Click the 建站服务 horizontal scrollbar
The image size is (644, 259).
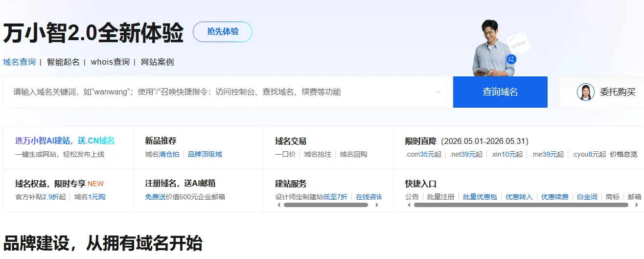pyautogui.click(x=326, y=205)
